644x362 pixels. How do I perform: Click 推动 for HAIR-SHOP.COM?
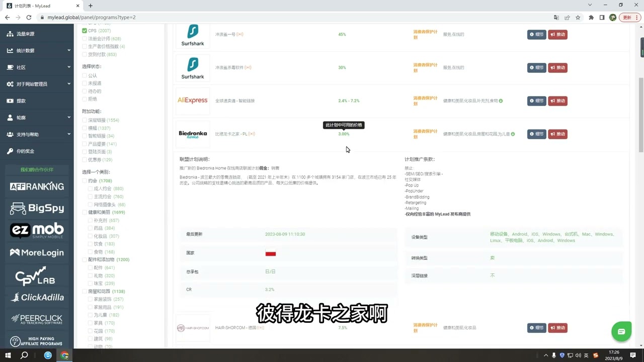click(x=557, y=327)
